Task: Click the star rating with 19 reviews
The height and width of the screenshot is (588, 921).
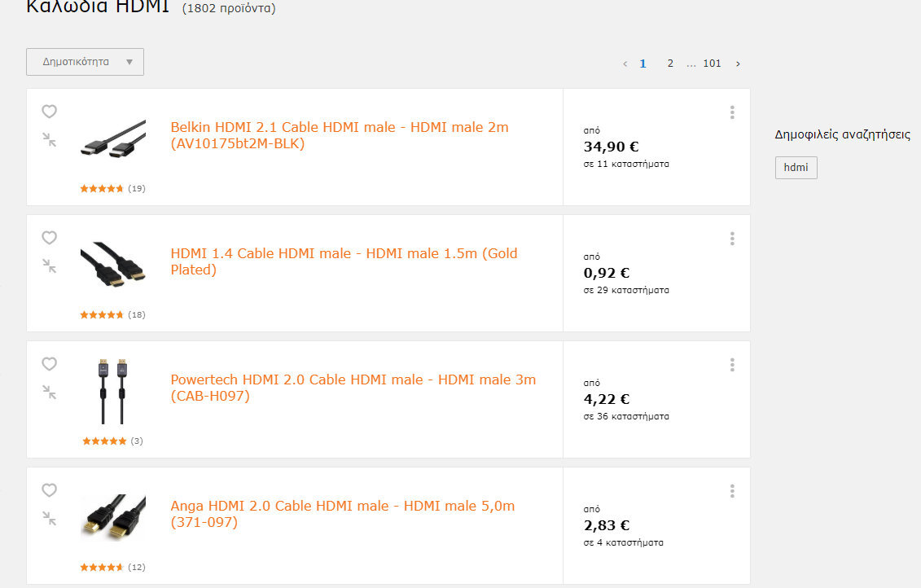Action: pyautogui.click(x=112, y=189)
